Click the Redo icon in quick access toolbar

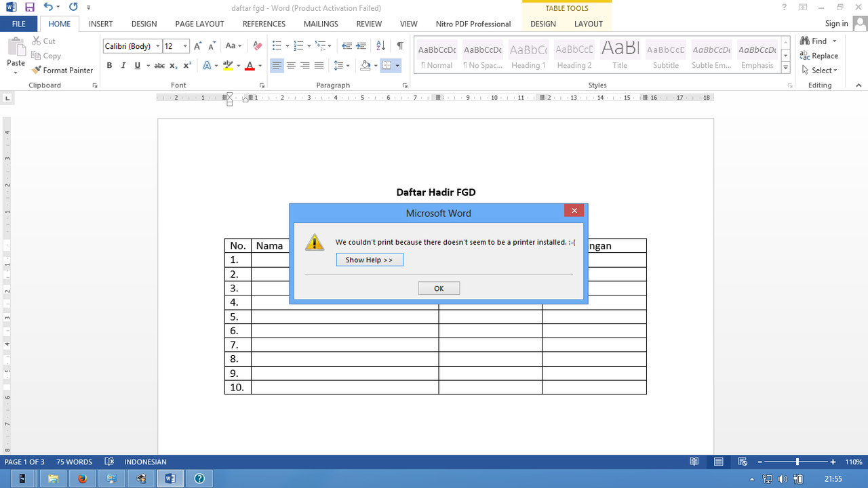[x=73, y=7]
